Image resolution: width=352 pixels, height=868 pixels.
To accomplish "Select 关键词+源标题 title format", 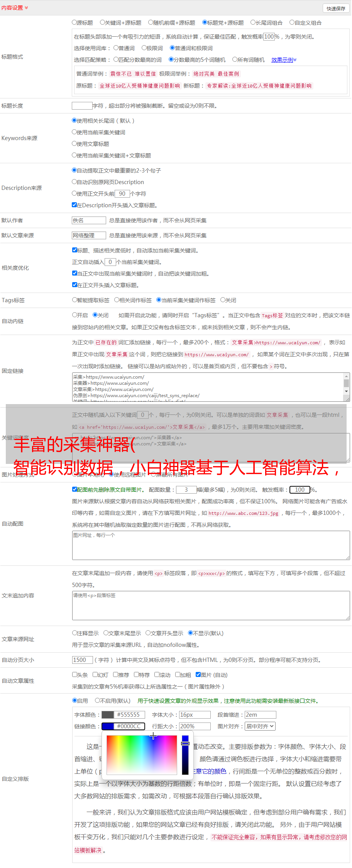I will [102, 22].
